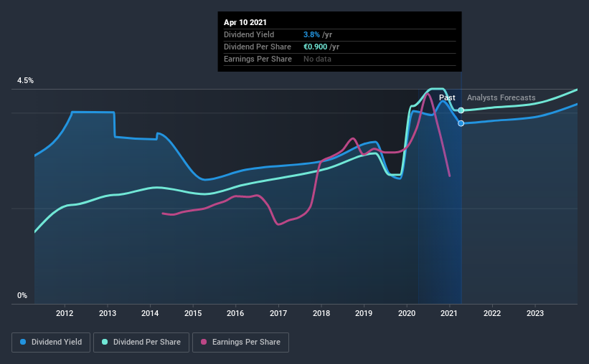Click the blue Dividend Yield legend dot

click(x=23, y=342)
